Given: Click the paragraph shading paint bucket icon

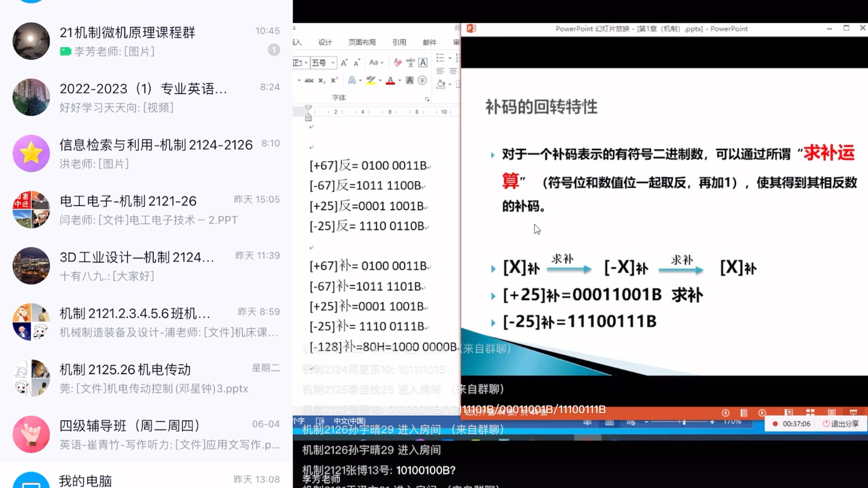Looking at the screenshot, I should click(x=441, y=84).
